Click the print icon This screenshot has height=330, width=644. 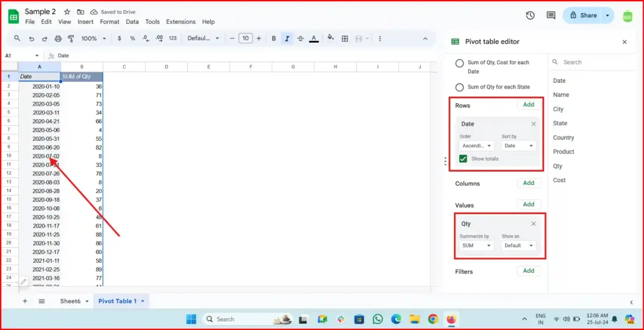click(x=58, y=38)
